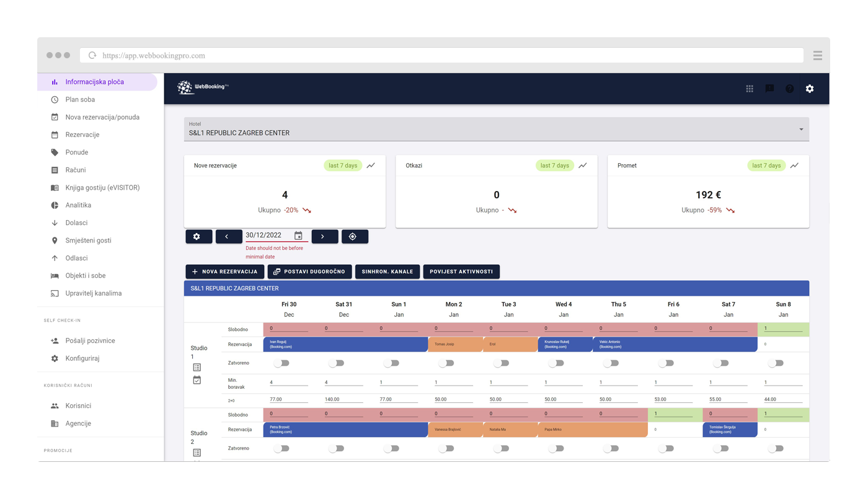Open Plan soba in the sidebar
Screen dimensions: 868x496
[80, 99]
